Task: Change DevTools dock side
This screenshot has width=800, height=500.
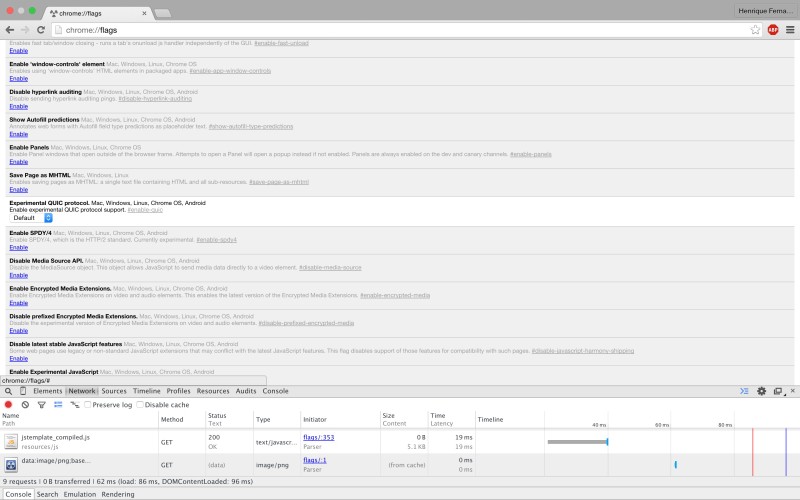Action: (x=779, y=391)
